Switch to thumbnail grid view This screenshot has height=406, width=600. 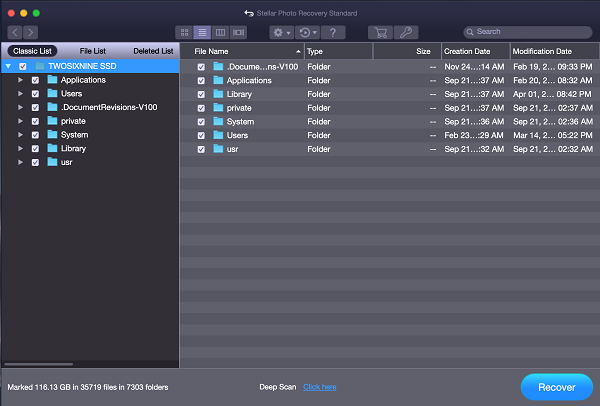pos(184,33)
